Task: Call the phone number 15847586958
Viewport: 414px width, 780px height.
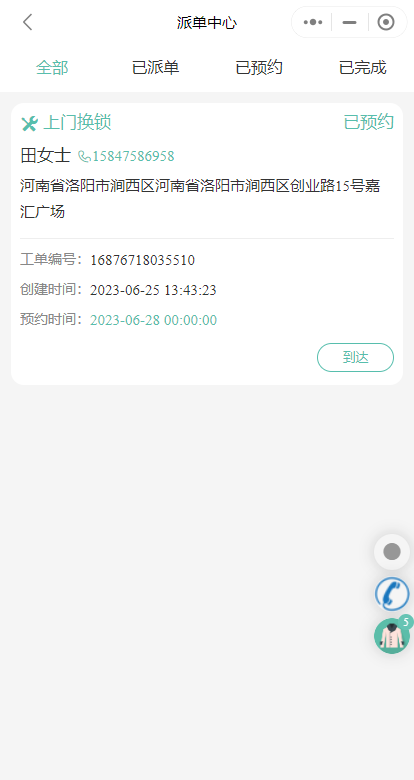Action: [x=133, y=157]
